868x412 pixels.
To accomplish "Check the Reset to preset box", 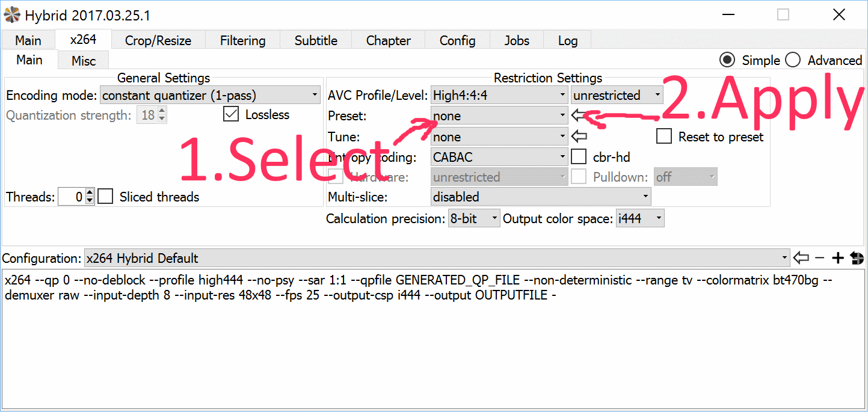I will point(664,137).
